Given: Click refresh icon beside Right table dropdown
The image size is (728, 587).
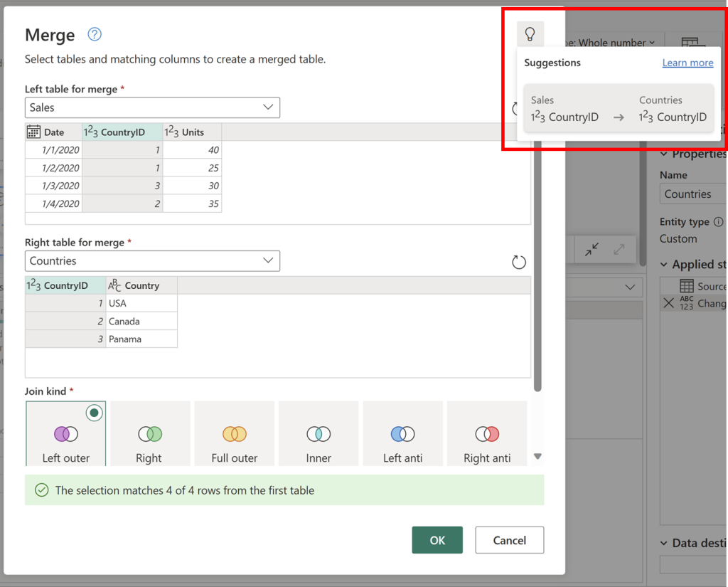Looking at the screenshot, I should [x=519, y=262].
